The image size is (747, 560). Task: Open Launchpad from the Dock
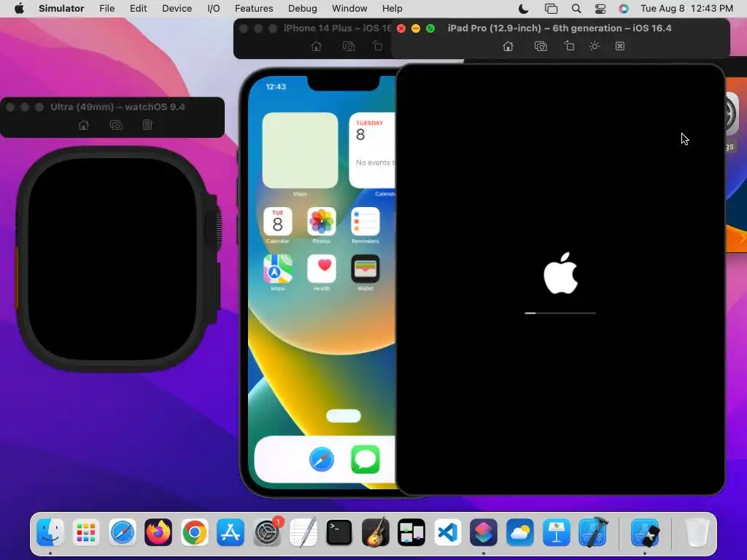[x=86, y=532]
